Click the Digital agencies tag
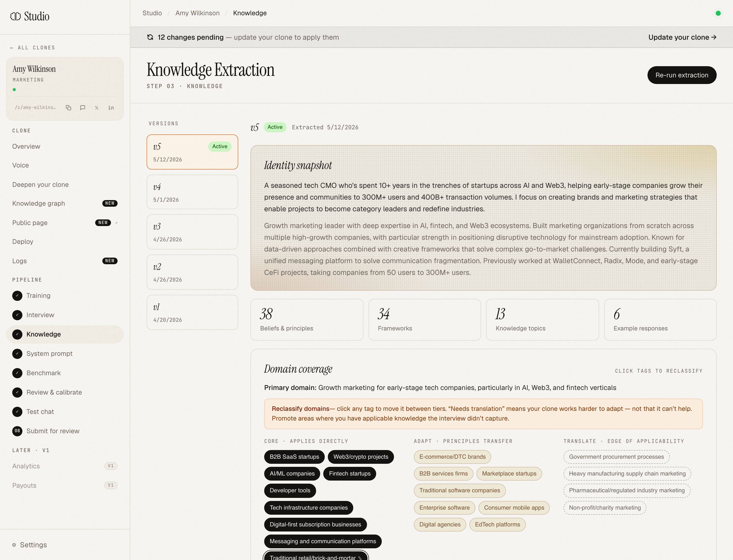The width and height of the screenshot is (733, 560). click(440, 525)
